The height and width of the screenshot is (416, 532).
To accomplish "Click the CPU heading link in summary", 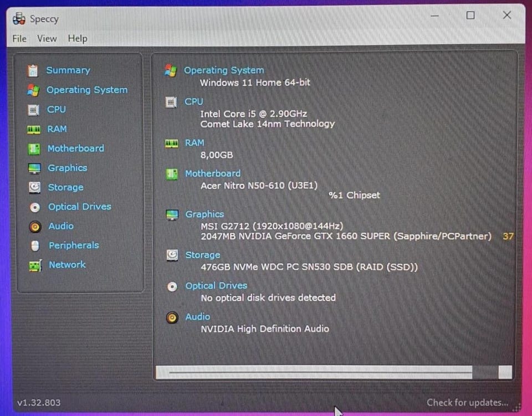I will (194, 101).
